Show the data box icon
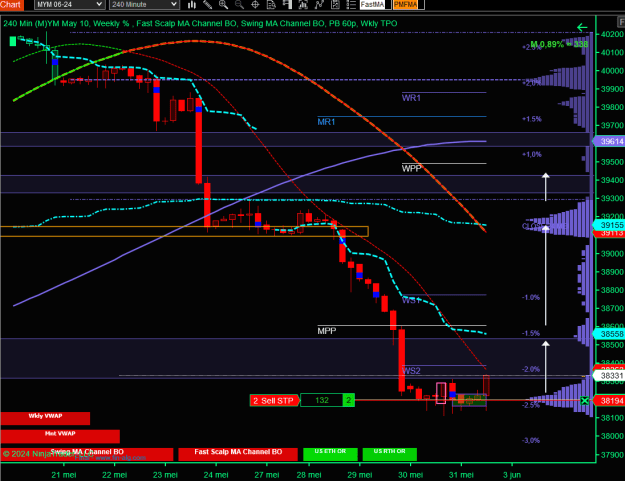 (271, 4)
